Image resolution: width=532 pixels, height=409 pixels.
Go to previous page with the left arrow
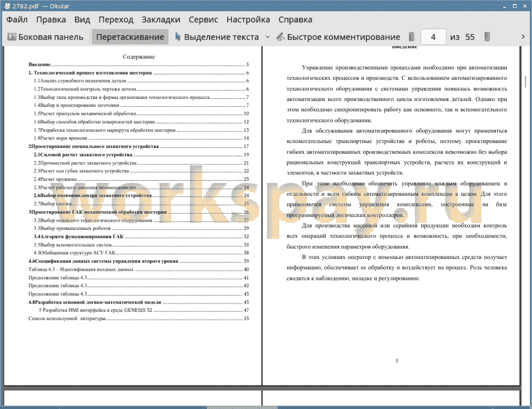coord(412,37)
